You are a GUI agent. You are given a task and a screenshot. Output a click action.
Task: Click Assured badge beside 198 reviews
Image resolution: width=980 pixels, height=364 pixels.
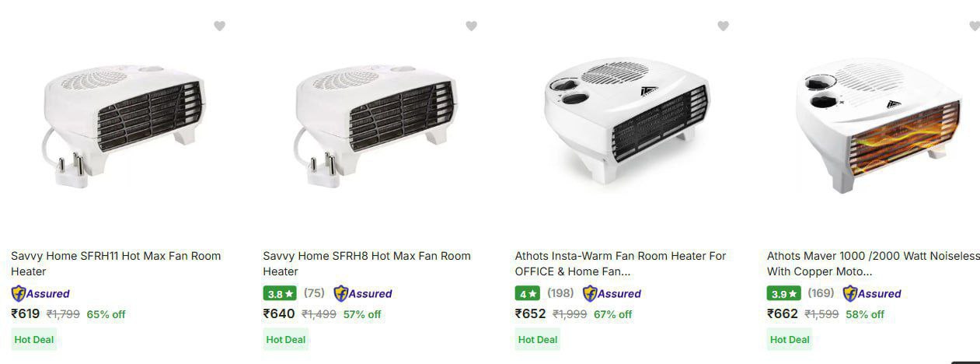pyautogui.click(x=612, y=294)
